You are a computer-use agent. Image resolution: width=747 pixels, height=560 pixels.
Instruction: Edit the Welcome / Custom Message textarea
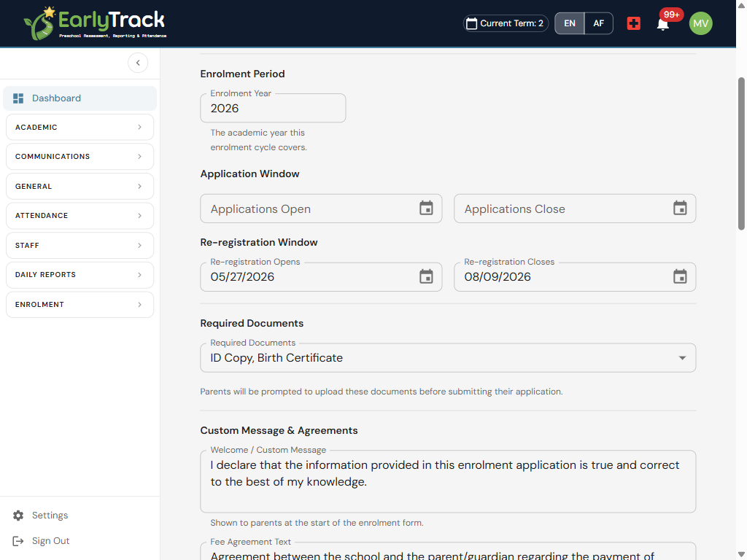coord(448,481)
